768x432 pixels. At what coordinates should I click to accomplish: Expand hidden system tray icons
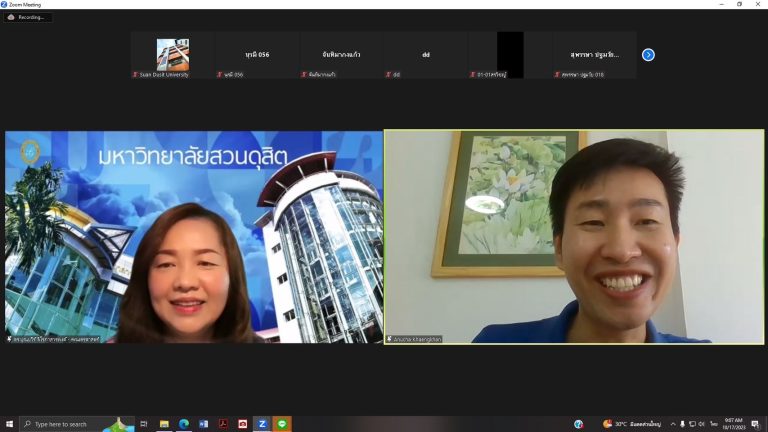tap(673, 424)
